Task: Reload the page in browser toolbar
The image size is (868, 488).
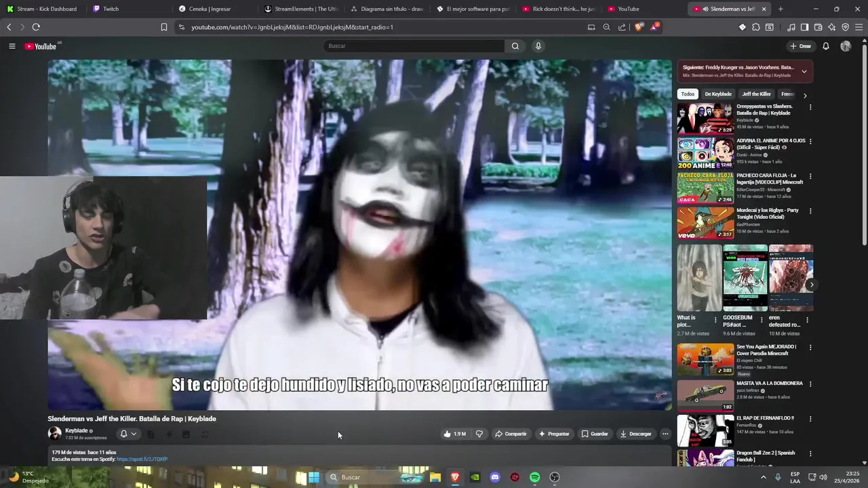Action: point(36,27)
